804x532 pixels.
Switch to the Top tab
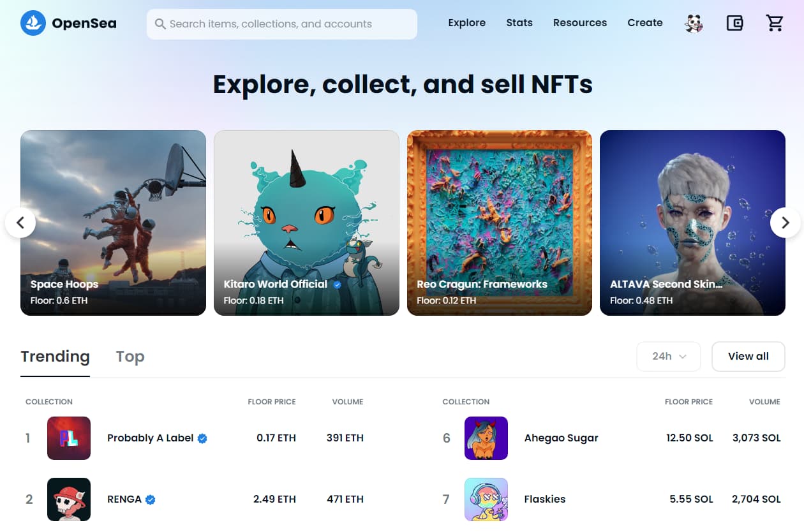coord(130,356)
